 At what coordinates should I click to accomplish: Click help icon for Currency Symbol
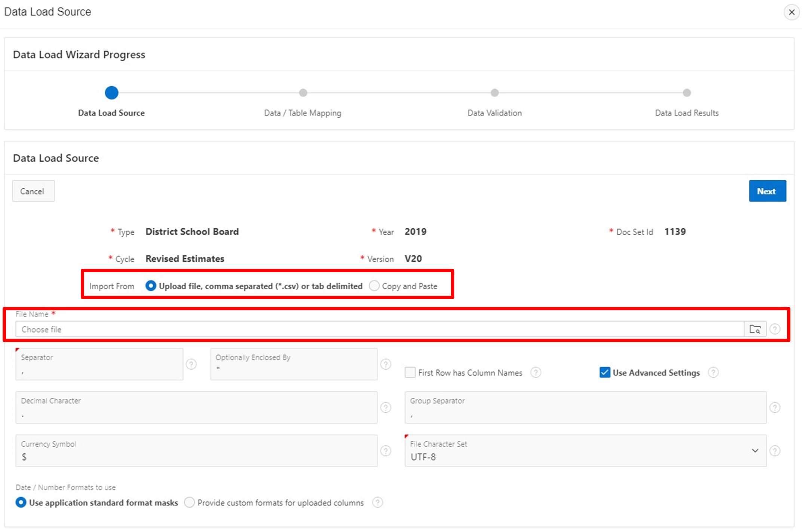[385, 451]
